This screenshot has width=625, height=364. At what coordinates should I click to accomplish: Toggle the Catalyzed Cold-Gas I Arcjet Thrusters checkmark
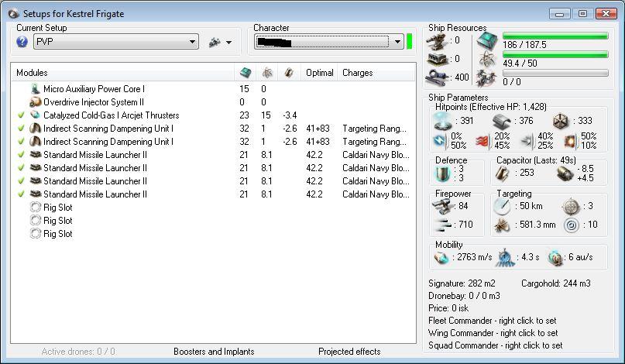click(x=21, y=115)
